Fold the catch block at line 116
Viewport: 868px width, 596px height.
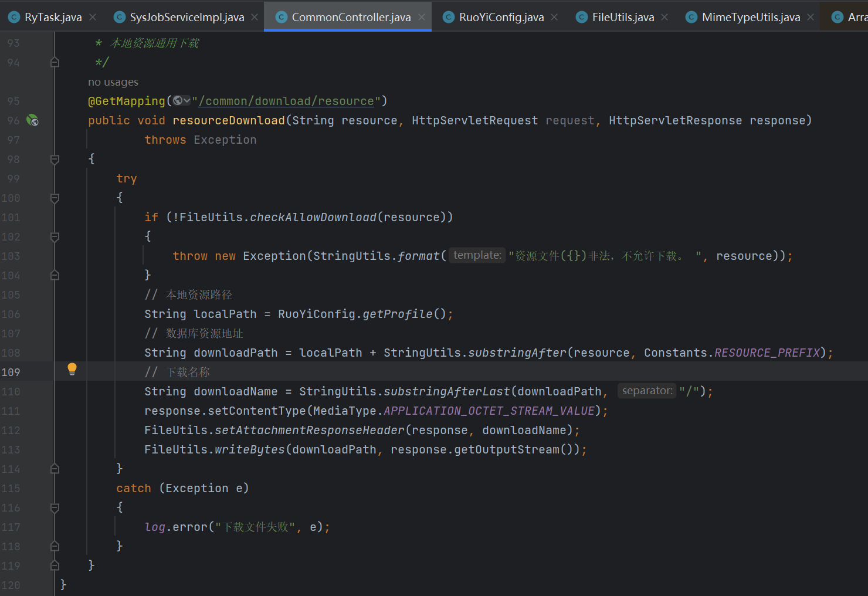point(55,508)
